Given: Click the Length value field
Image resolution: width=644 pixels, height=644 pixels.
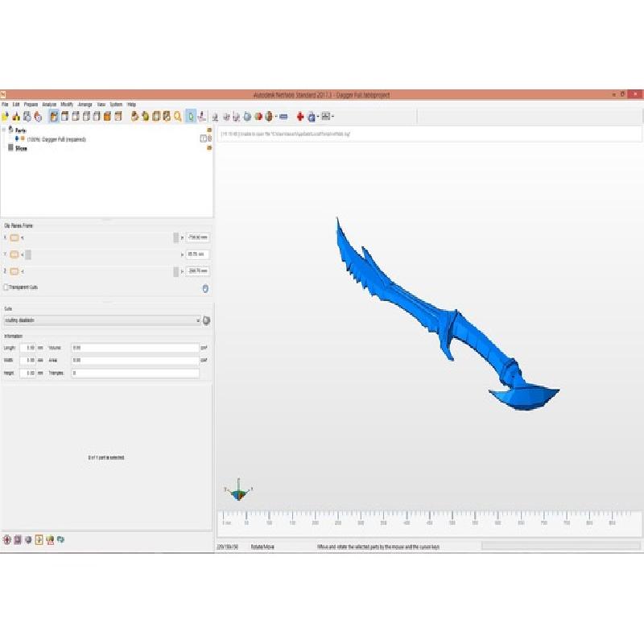Looking at the screenshot, I should click(28, 348).
